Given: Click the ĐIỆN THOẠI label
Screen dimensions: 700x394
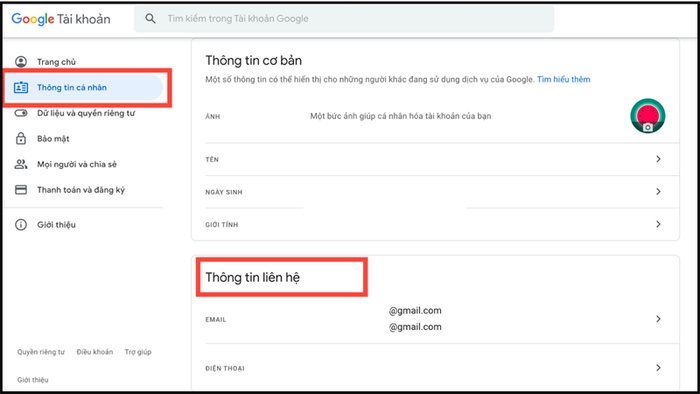Looking at the screenshot, I should pos(225,369).
